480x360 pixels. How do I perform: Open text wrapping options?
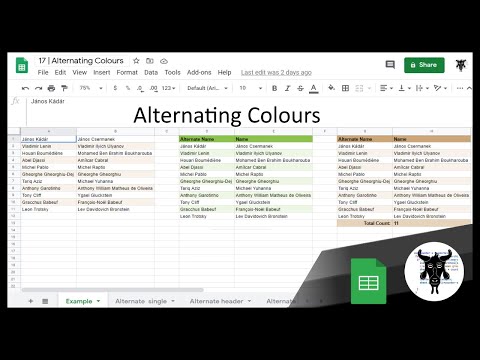422,88
